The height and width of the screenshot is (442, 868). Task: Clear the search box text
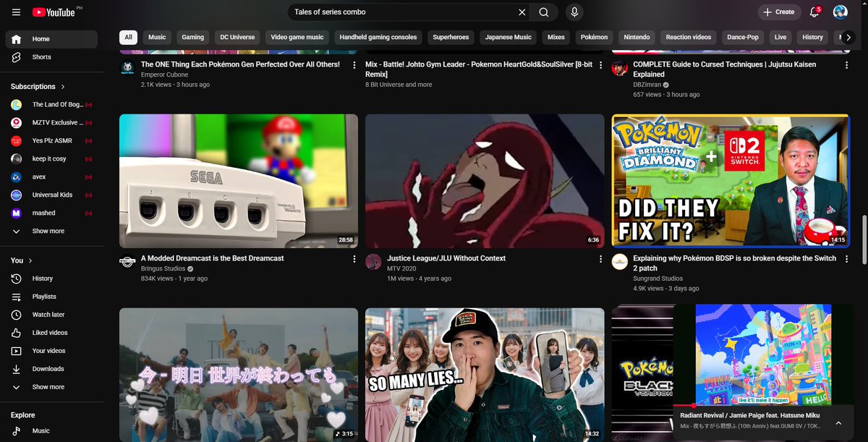point(522,12)
